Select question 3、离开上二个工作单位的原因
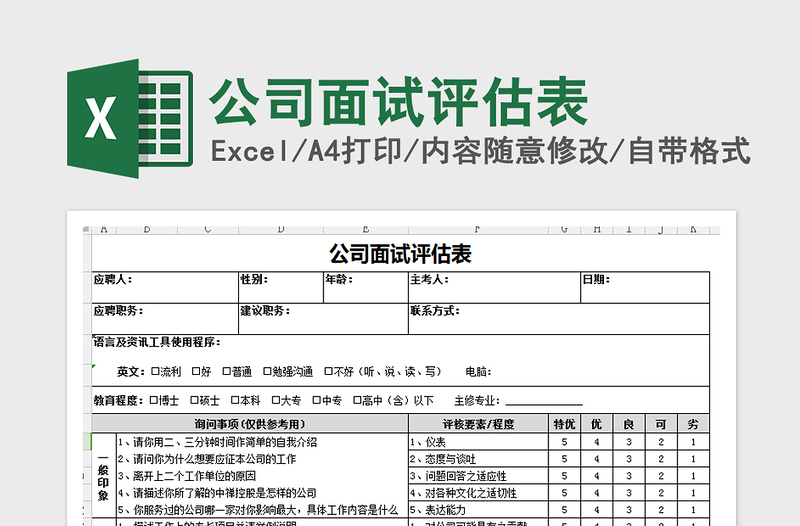This screenshot has width=800, height=526. tap(187, 476)
